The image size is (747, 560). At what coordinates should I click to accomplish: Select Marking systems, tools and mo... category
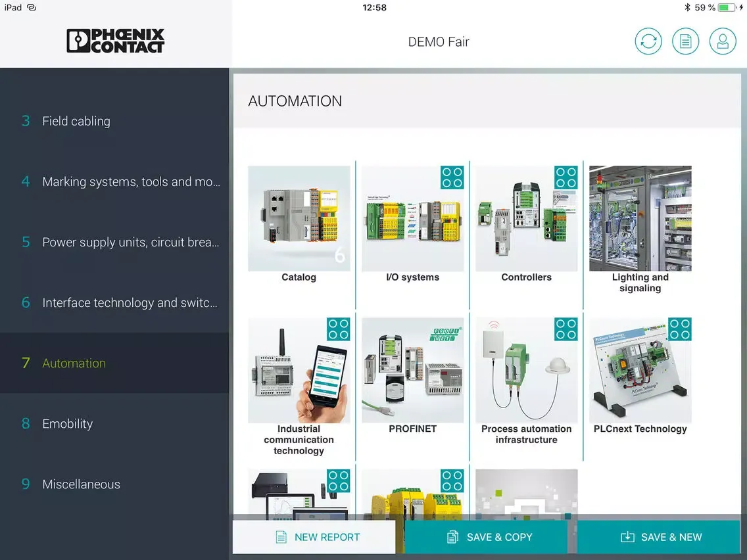pyautogui.click(x=114, y=181)
